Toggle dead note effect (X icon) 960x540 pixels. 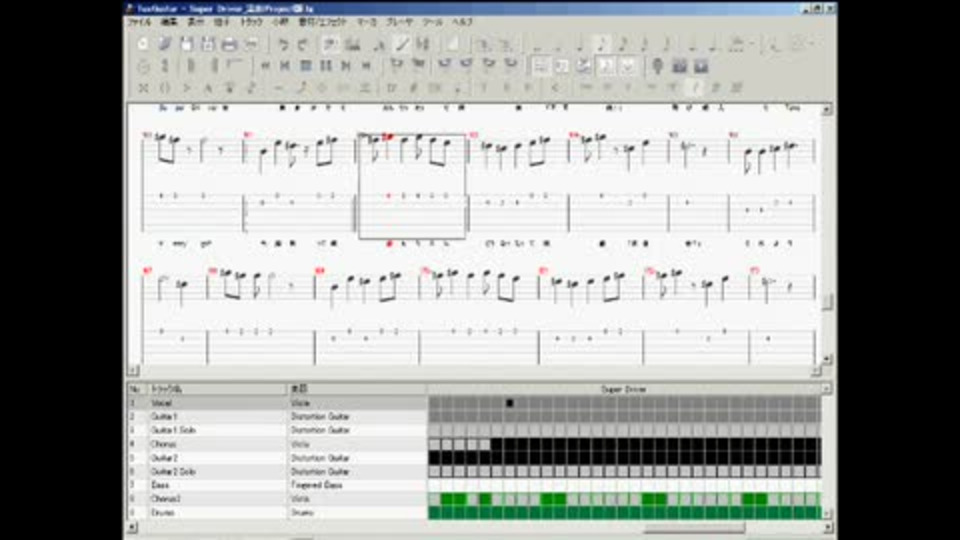[143, 88]
